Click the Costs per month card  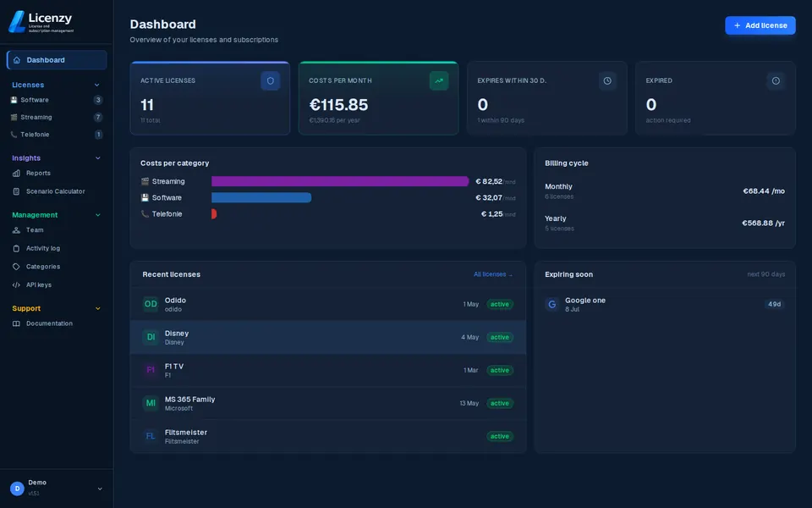tap(379, 98)
